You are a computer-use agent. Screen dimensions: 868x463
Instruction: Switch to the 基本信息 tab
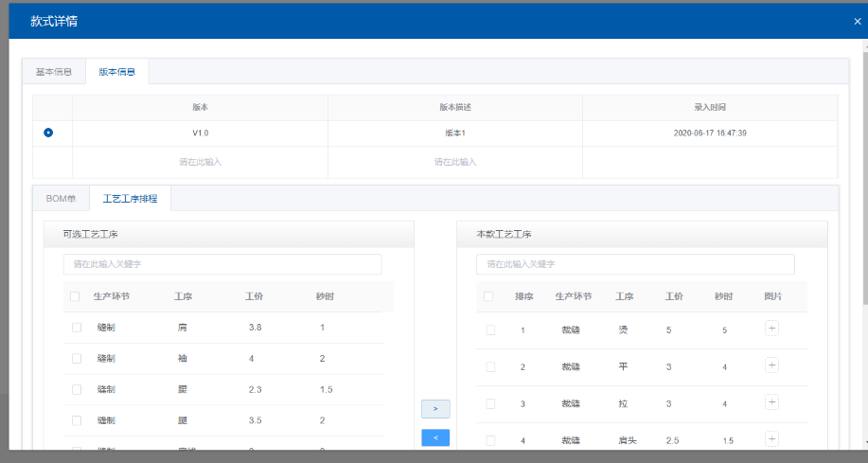coord(54,72)
